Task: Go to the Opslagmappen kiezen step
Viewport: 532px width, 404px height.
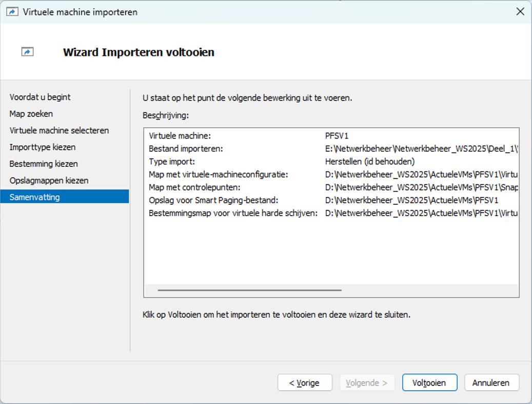Action: (49, 181)
